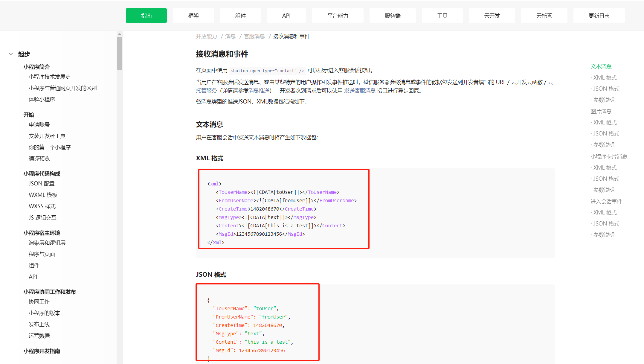Jump to 图片消息 in page outline
The height and width of the screenshot is (364, 644).
point(601,112)
